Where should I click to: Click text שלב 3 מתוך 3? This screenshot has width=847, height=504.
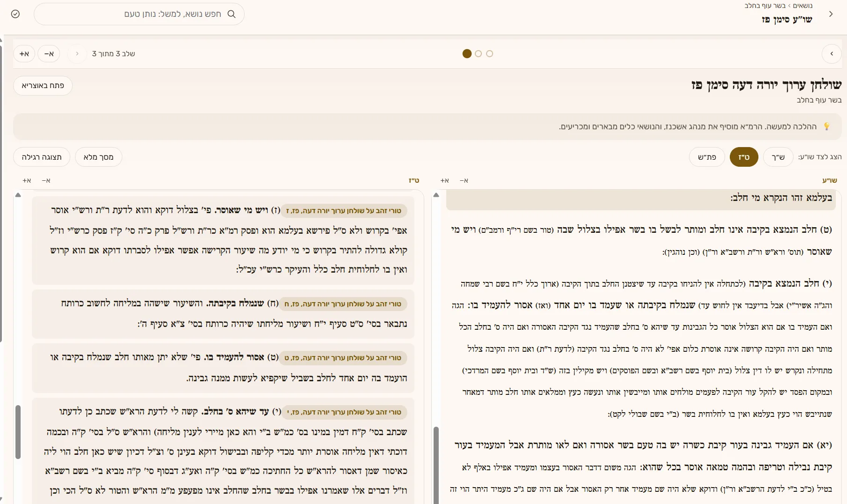(113, 54)
